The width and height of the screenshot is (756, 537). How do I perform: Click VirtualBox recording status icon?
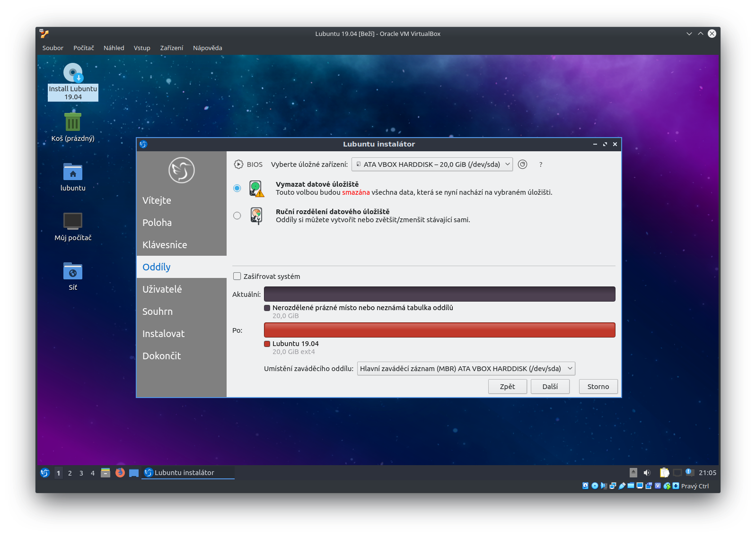(649, 485)
